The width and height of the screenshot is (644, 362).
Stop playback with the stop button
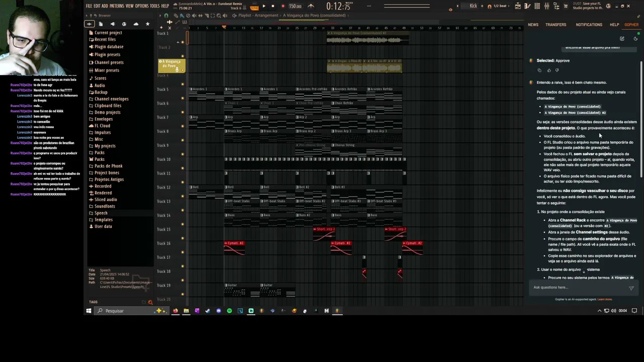273,6
